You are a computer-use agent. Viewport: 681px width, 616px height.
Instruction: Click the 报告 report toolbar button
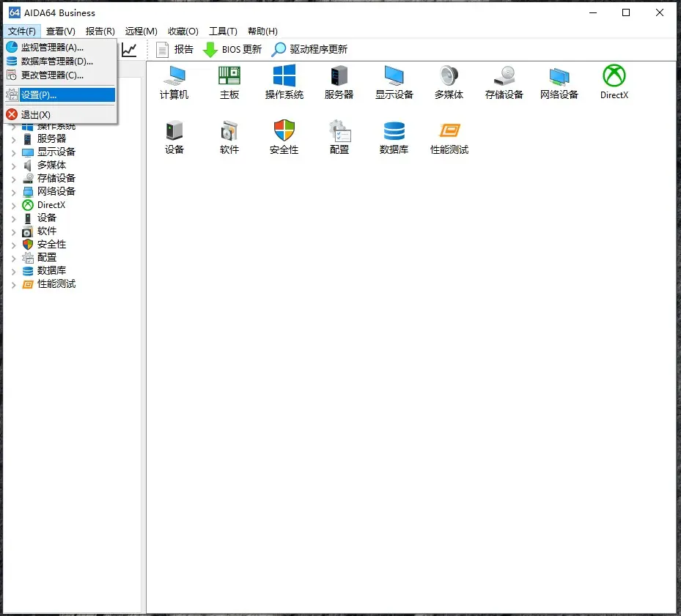click(174, 50)
